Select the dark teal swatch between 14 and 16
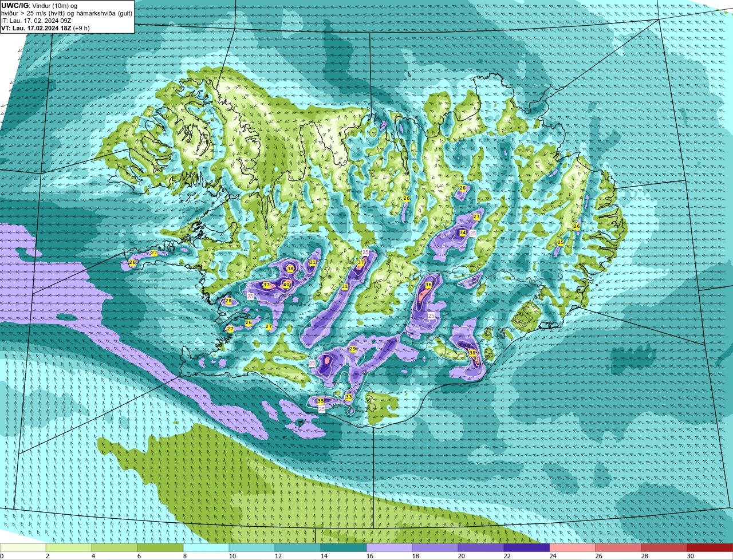 [x=344, y=548]
